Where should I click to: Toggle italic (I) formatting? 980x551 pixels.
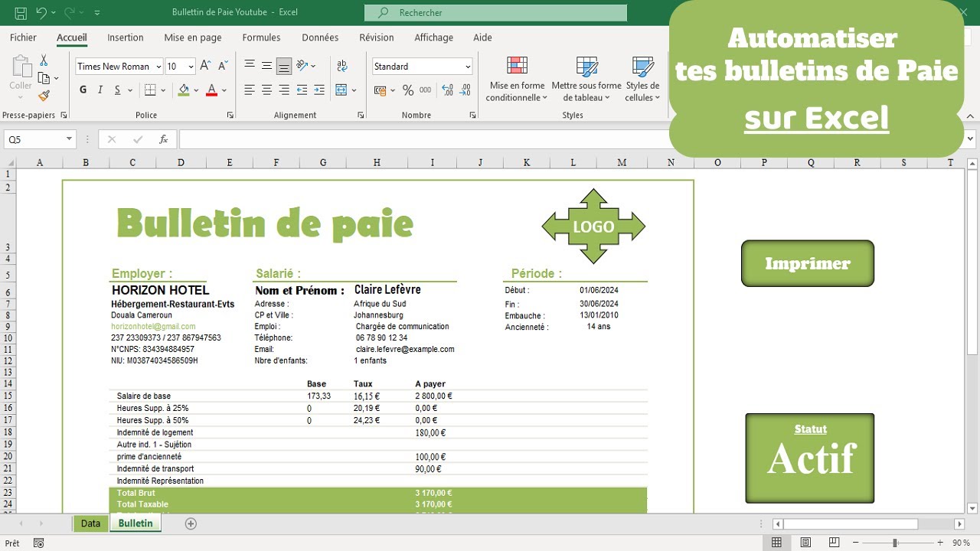coord(100,90)
